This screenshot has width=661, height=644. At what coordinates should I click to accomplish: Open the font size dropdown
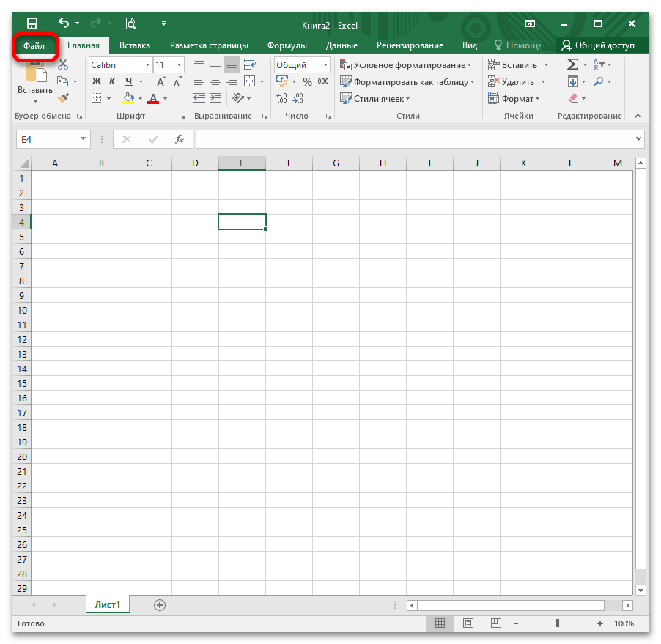click(x=179, y=65)
